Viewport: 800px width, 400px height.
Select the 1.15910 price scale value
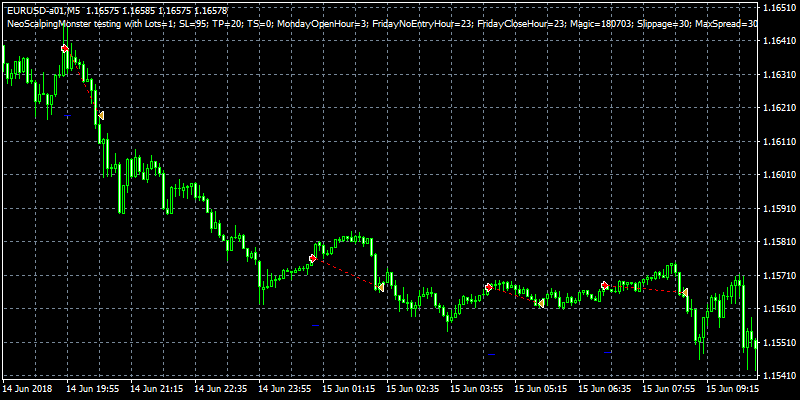[778, 208]
